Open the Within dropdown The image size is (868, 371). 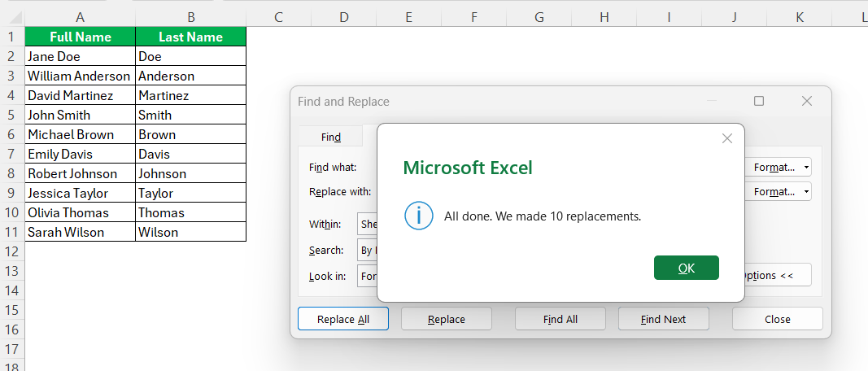(x=367, y=225)
